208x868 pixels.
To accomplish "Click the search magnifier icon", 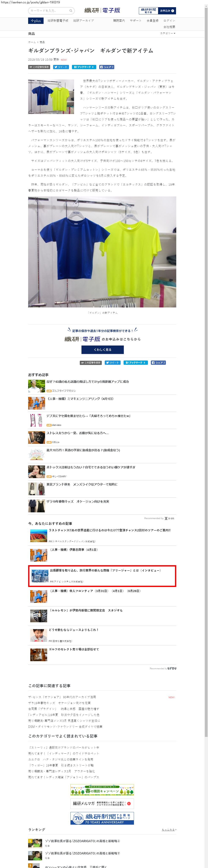I will (71, 11).
